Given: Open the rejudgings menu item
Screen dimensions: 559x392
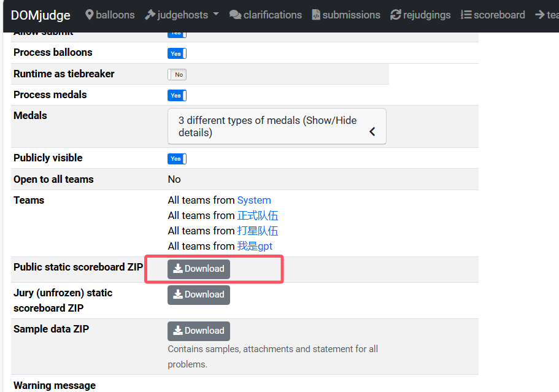Looking at the screenshot, I should point(427,15).
